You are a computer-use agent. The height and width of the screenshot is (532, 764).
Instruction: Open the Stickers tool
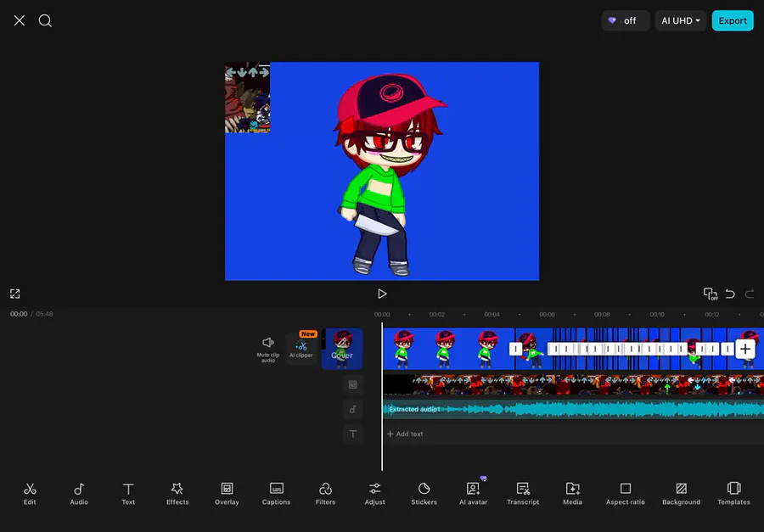point(424,494)
